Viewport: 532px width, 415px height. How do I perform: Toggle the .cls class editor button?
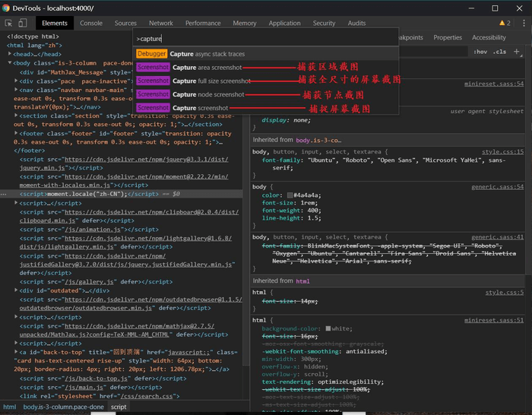[500, 52]
